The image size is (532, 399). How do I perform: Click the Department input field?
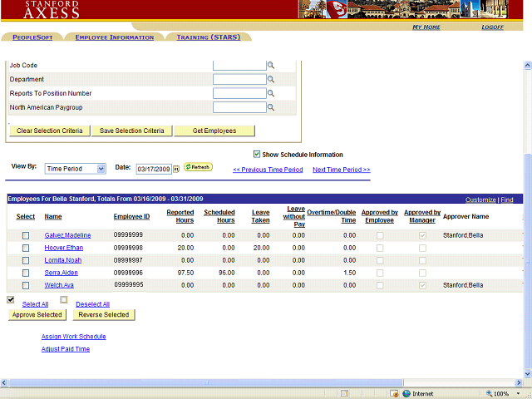(x=239, y=80)
